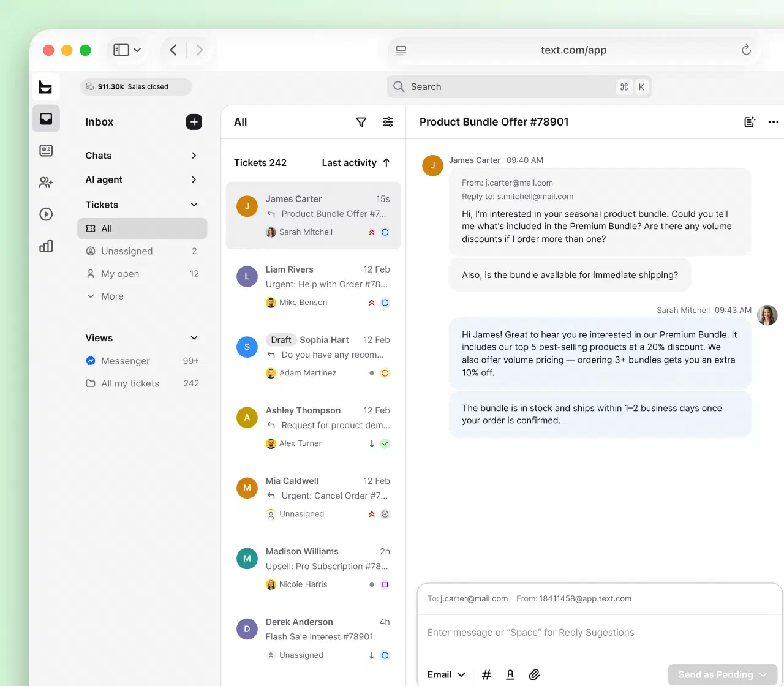784x686 pixels.
Task: Click James Carter's avatar in message header
Action: tap(433, 165)
